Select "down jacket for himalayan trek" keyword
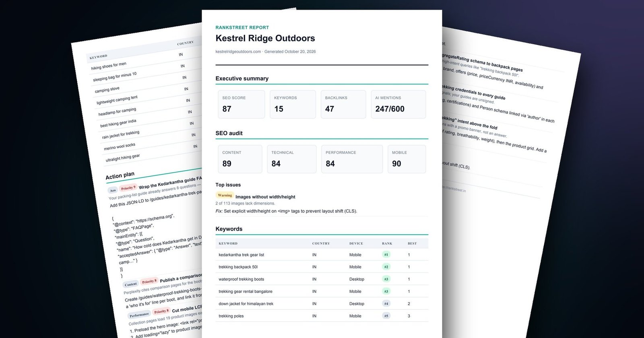The width and height of the screenshot is (644, 338). coord(246,304)
